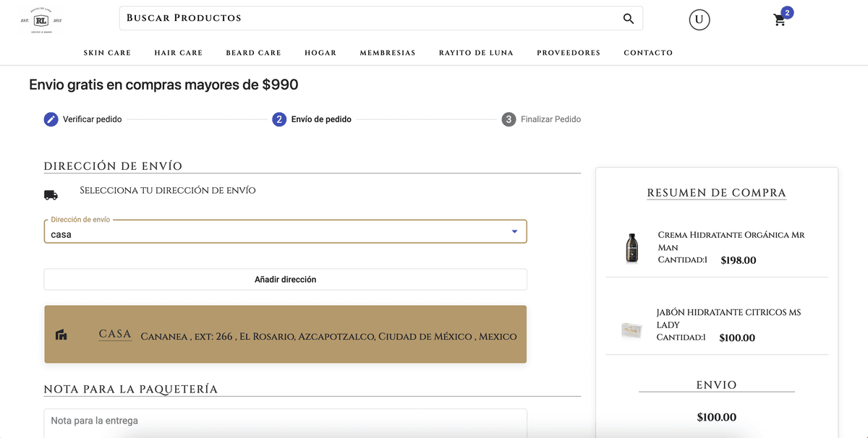Click the $198.00 price
Image resolution: width=868 pixels, height=438 pixels.
[739, 260]
